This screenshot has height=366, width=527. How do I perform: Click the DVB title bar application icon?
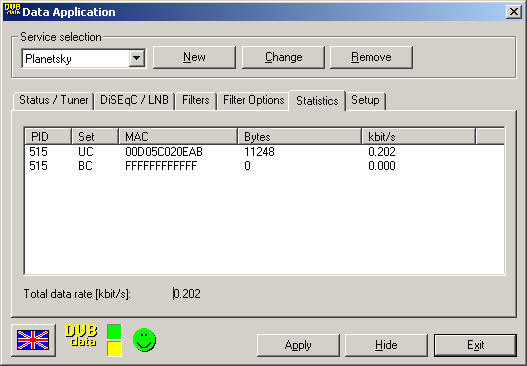pos(12,11)
